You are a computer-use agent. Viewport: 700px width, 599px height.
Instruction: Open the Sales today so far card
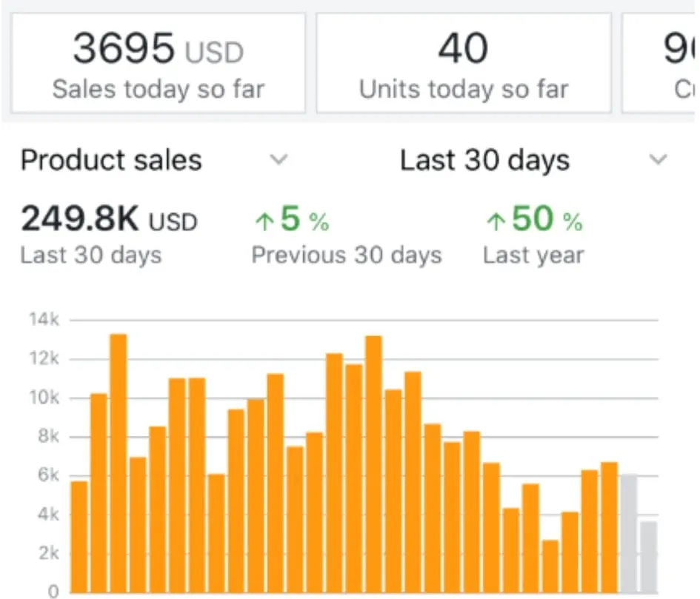(x=158, y=64)
